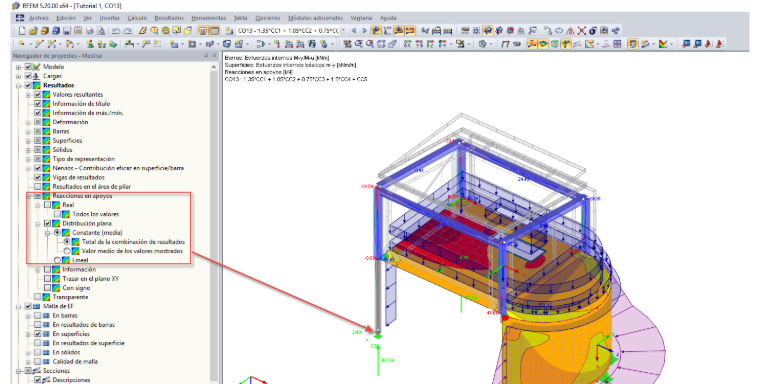Open the Resultados menu
This screenshot has width=760, height=384.
click(169, 18)
